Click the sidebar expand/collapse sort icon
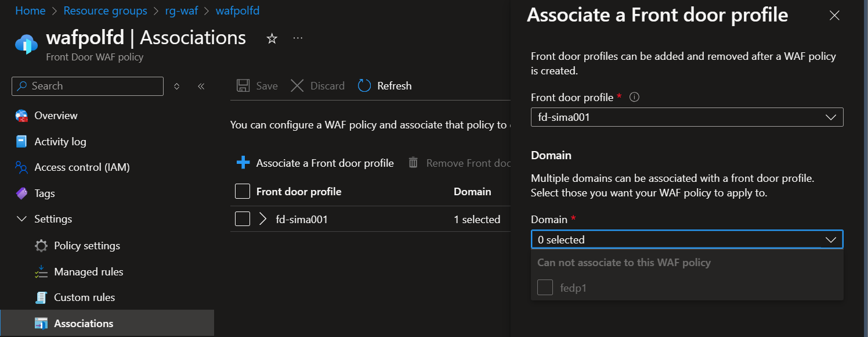The image size is (868, 337). click(x=177, y=87)
